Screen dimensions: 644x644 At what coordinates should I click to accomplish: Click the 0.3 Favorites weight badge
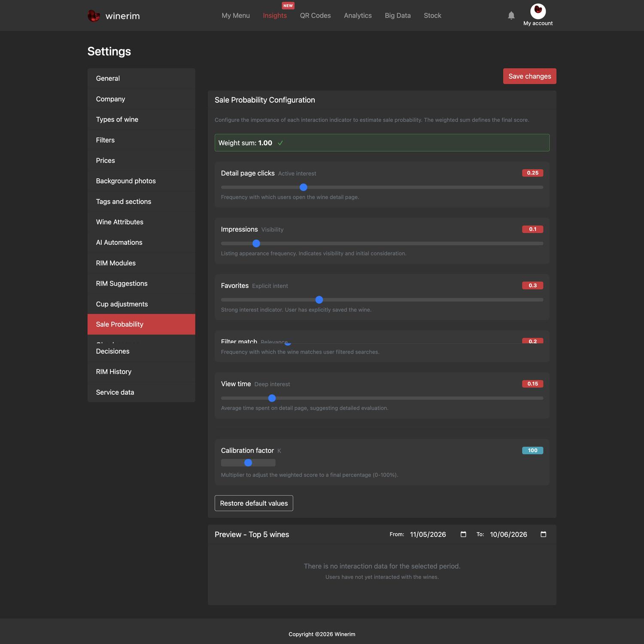533,285
